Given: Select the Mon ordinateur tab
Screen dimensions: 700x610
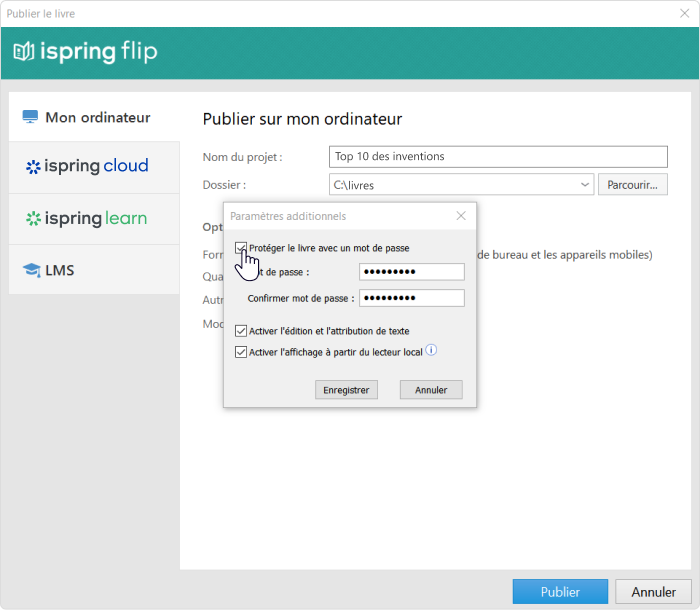Looking at the screenshot, I should pos(94,117).
